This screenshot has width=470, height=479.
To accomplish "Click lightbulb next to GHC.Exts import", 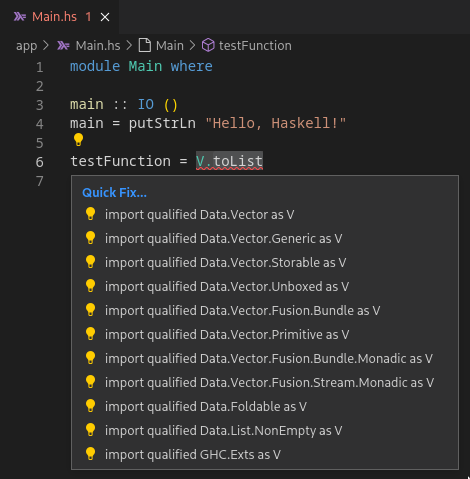I will [x=90, y=454].
